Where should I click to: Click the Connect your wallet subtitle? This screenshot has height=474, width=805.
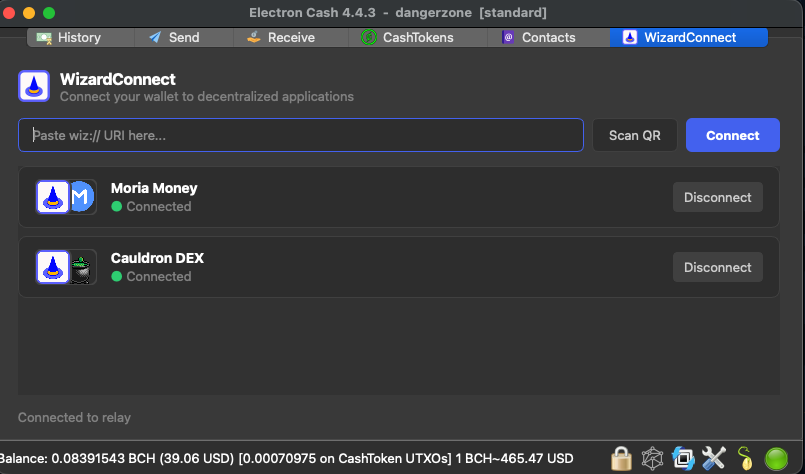(x=207, y=97)
